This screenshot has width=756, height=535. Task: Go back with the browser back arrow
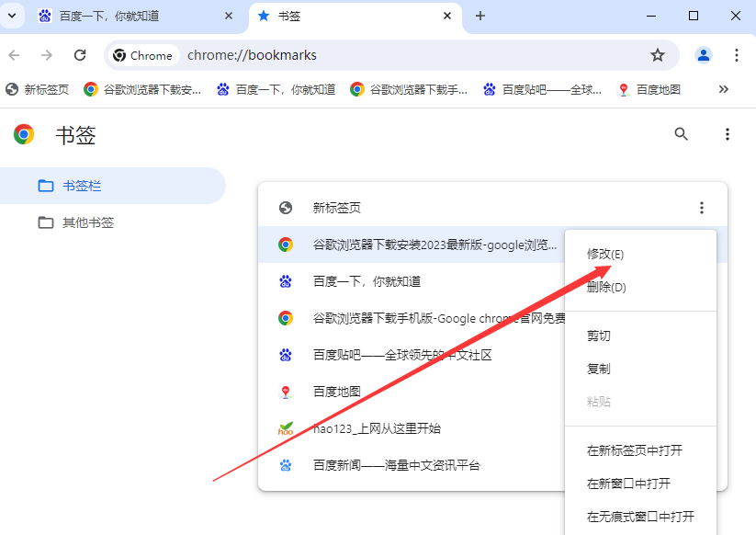[x=19, y=55]
